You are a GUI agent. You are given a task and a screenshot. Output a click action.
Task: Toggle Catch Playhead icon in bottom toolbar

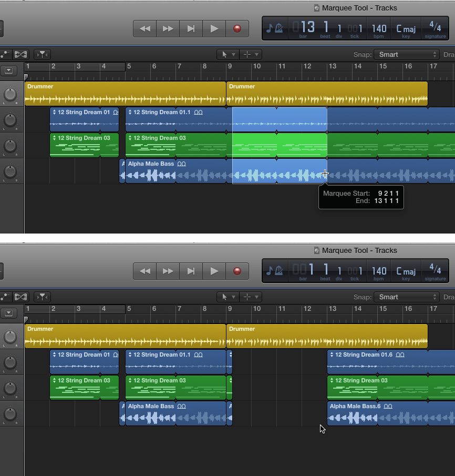coord(42,297)
